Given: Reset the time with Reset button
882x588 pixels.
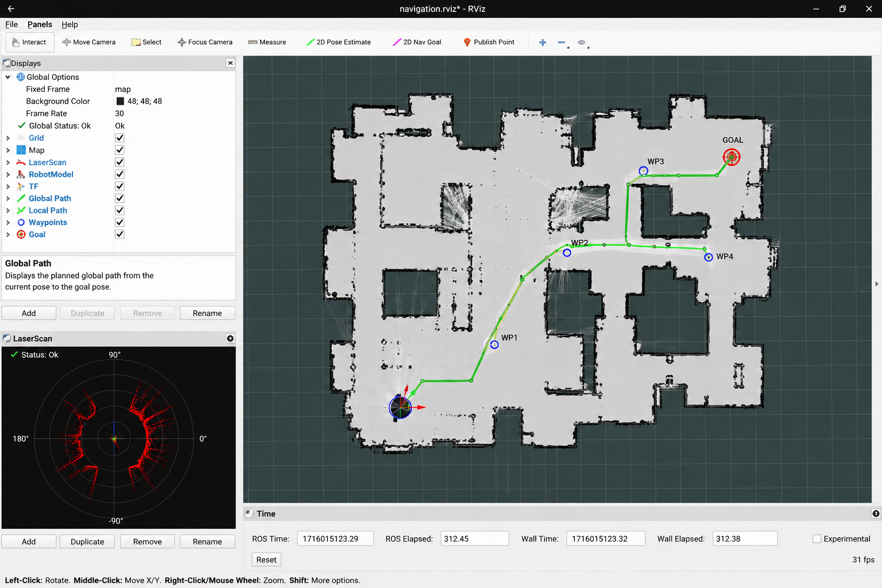Looking at the screenshot, I should (266, 559).
